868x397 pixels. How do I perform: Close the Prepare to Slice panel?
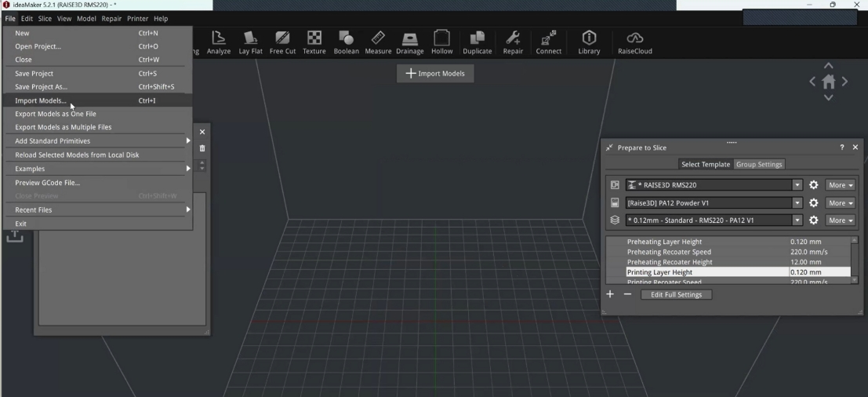(855, 148)
